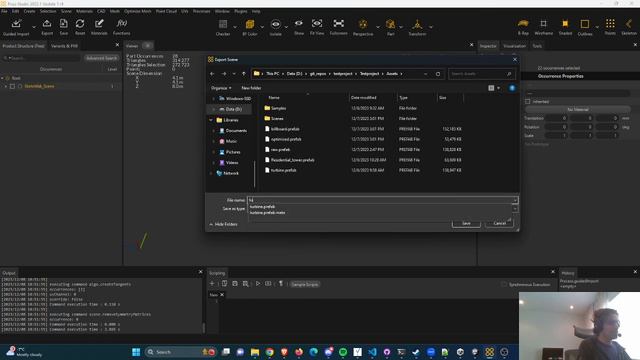Open File Explorer from the taskbar
This screenshot has width=640, height=360.
pos(255,352)
